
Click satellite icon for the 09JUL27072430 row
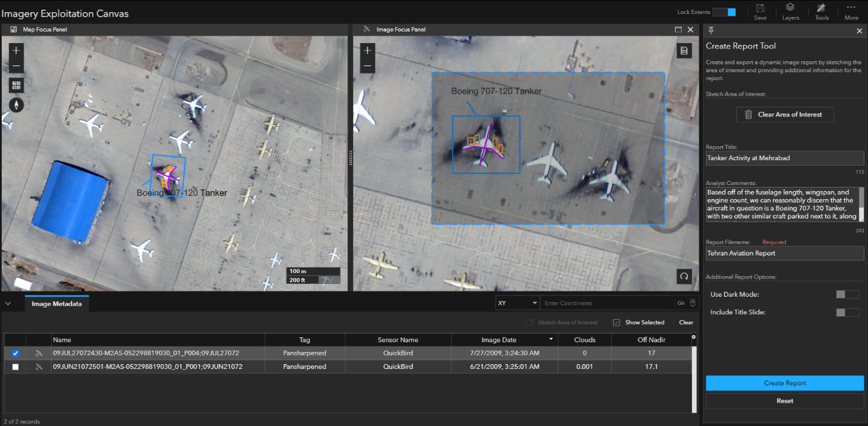coord(39,353)
